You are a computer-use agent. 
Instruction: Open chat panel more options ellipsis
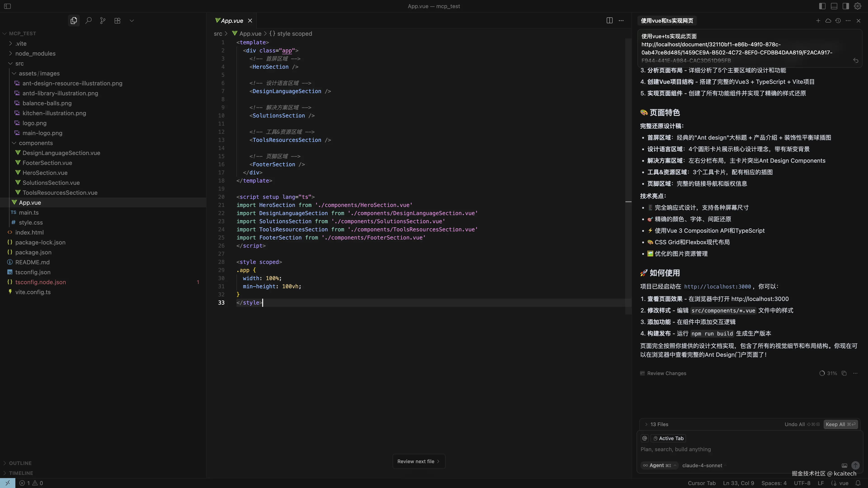pyautogui.click(x=848, y=21)
